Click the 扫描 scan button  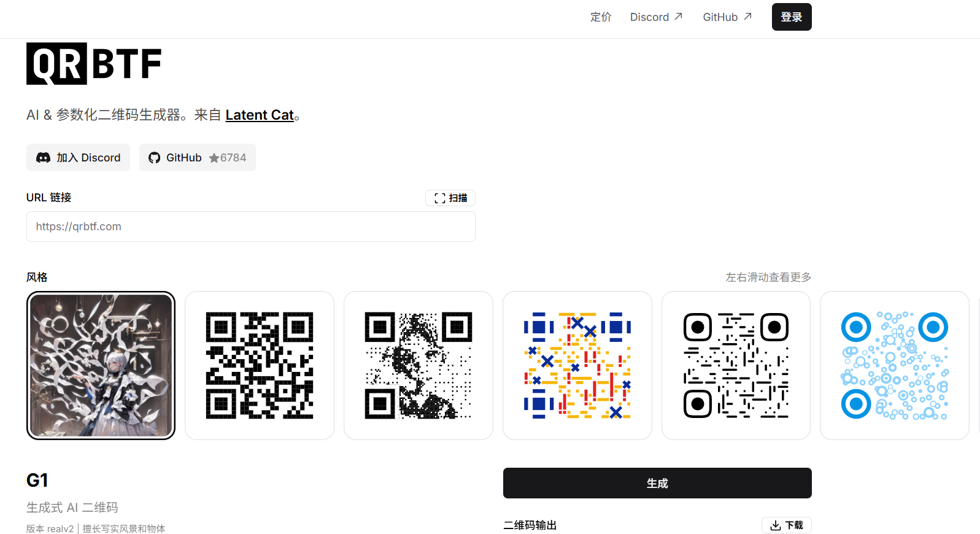coord(450,198)
